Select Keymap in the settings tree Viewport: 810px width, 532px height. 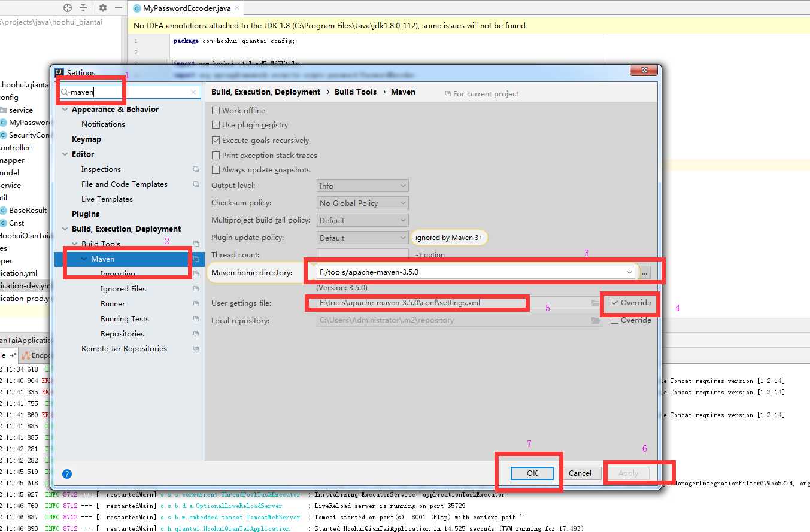[86, 139]
